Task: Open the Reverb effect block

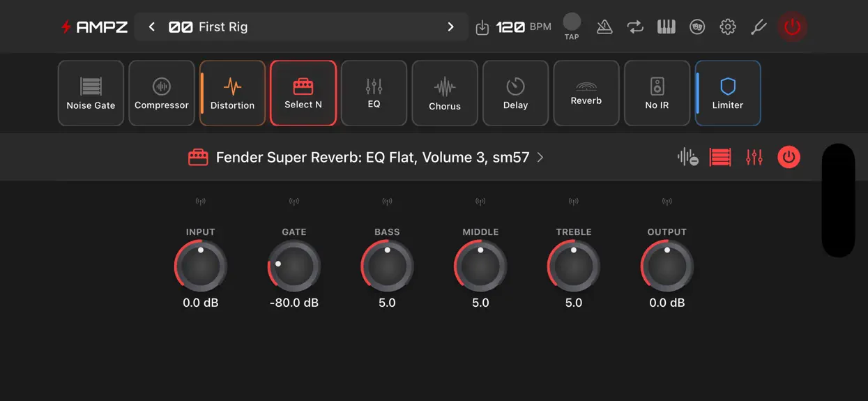Action: [586, 93]
